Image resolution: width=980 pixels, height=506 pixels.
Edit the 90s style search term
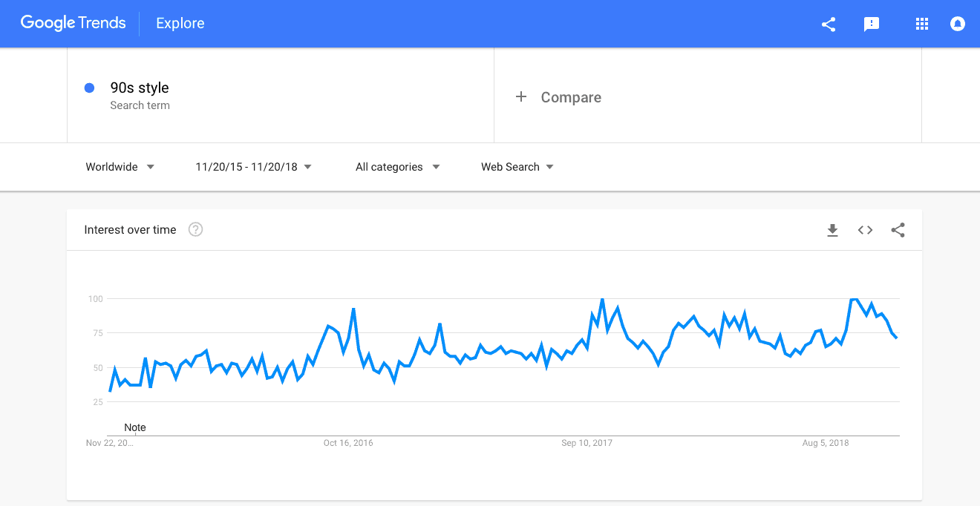tap(140, 88)
